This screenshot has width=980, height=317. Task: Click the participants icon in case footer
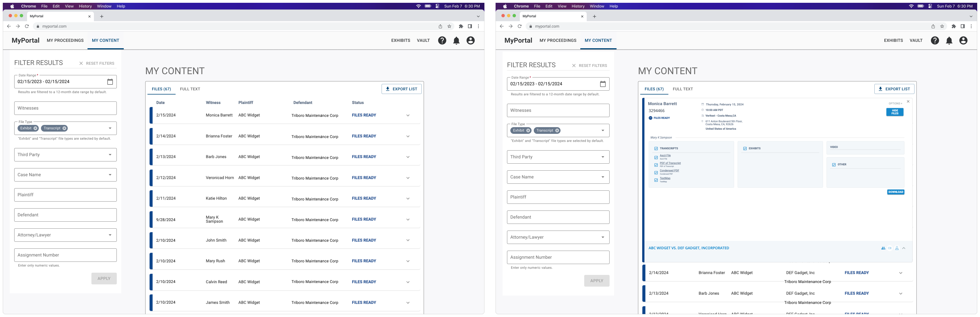883,248
